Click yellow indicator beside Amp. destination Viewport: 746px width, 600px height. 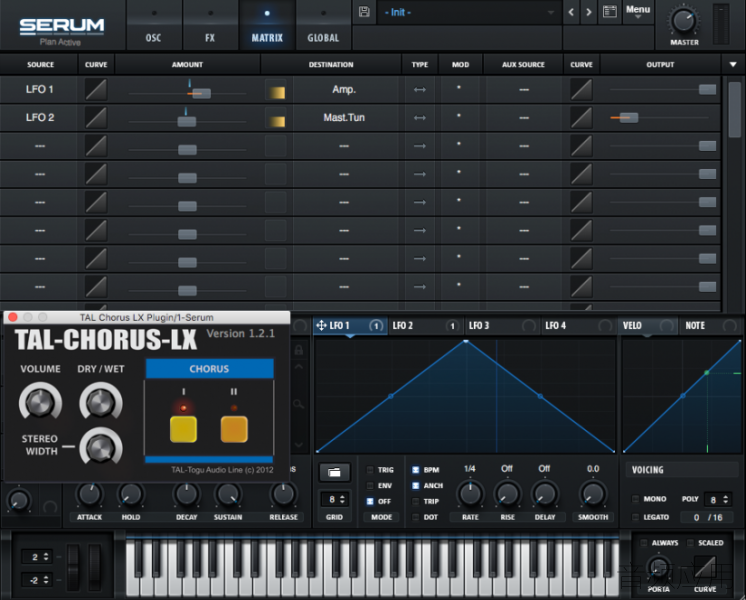pyautogui.click(x=277, y=92)
